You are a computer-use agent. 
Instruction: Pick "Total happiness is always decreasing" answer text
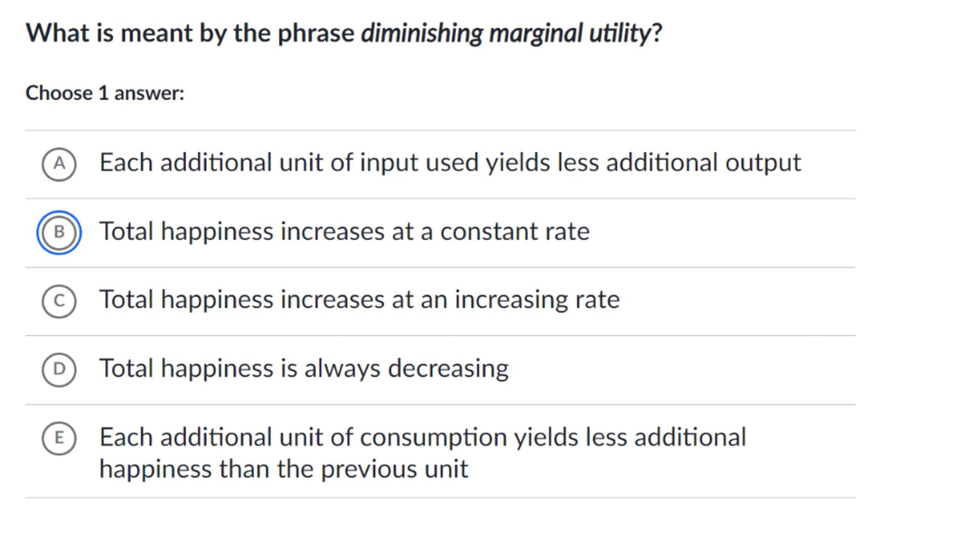pyautogui.click(x=303, y=368)
